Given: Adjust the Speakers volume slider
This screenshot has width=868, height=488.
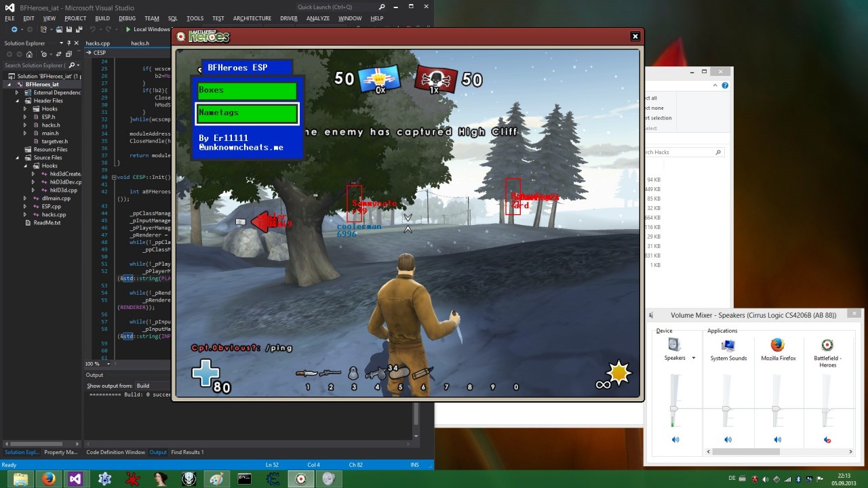Looking at the screenshot, I should [673, 409].
